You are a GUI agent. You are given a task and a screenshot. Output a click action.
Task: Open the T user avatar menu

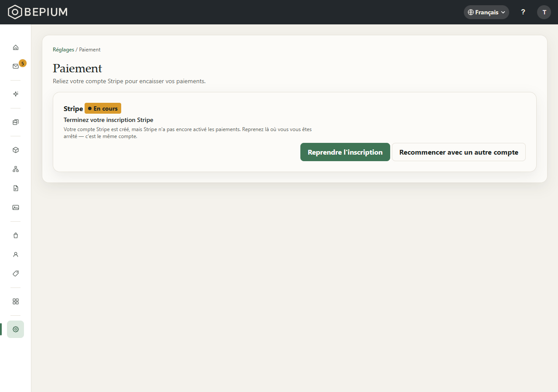pos(544,12)
